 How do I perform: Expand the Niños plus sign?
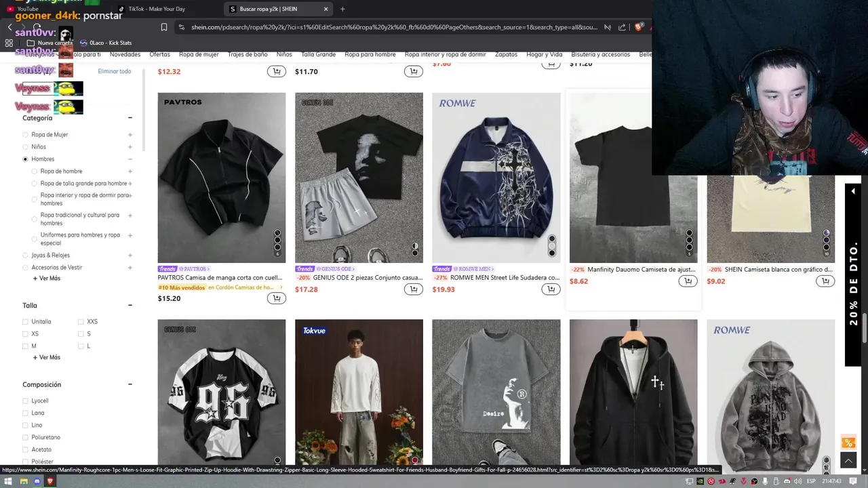tap(130, 147)
